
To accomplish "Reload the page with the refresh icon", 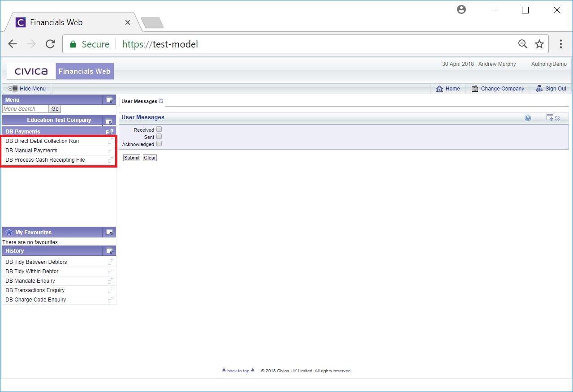I will pyautogui.click(x=50, y=44).
